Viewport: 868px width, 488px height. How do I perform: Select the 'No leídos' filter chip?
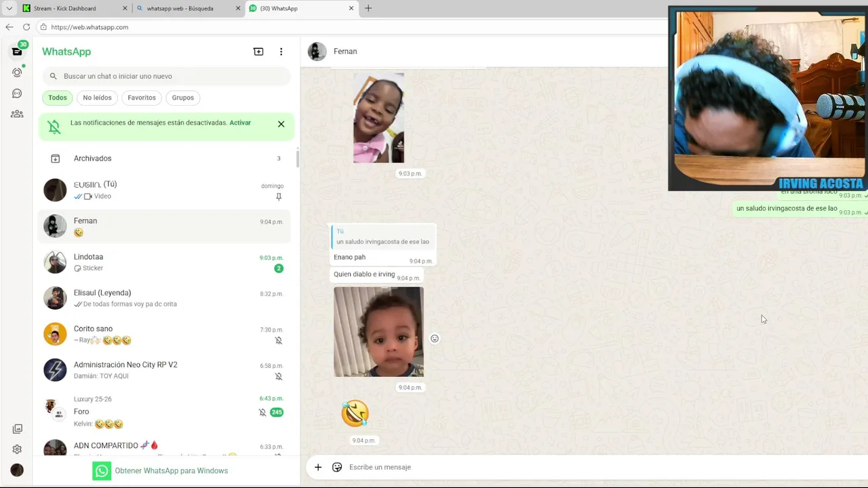[97, 98]
